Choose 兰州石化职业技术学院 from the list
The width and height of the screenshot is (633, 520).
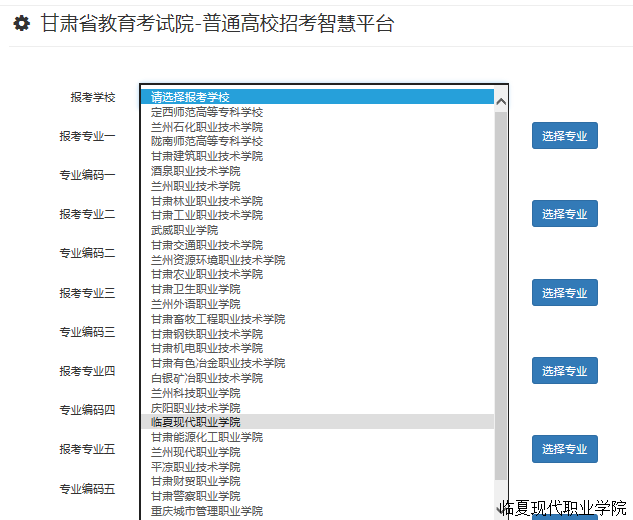pyautogui.click(x=318, y=127)
